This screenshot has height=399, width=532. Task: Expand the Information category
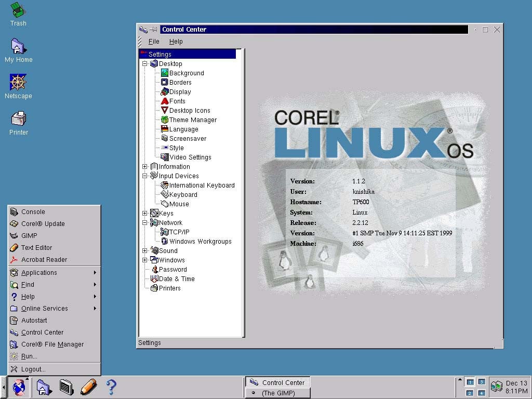click(x=145, y=166)
